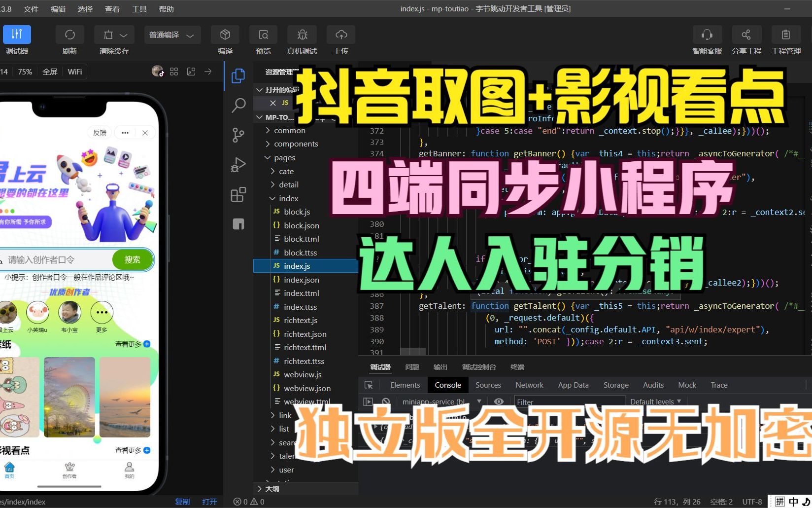The width and height of the screenshot is (812, 508).
Task: Select the 韦小宝 creator avatar
Action: tap(69, 313)
